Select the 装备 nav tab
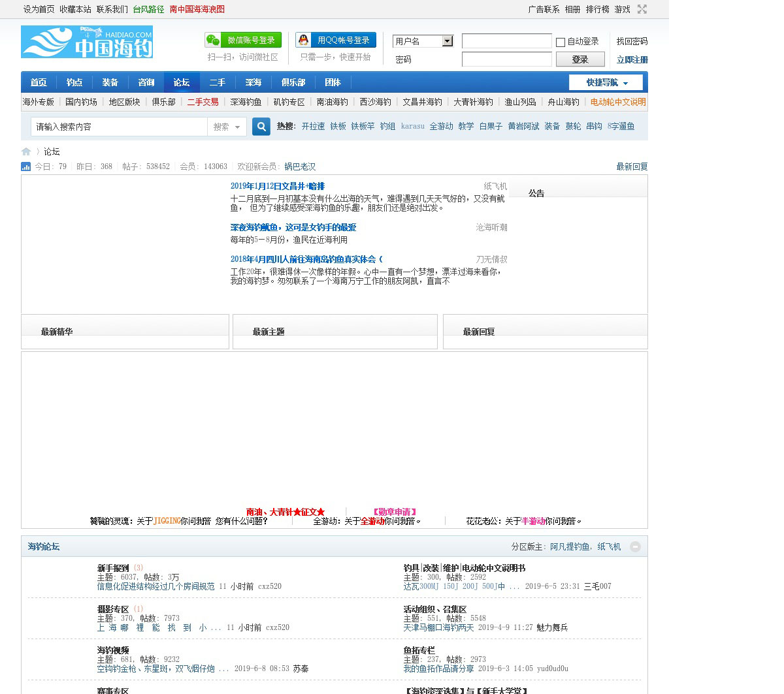Screen dimensions: 784x694 [110, 82]
